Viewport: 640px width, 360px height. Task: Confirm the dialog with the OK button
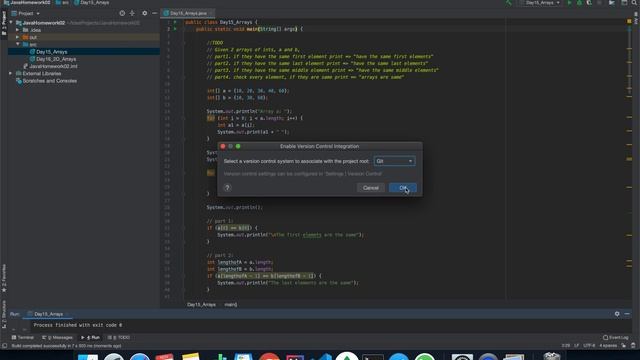pos(402,188)
